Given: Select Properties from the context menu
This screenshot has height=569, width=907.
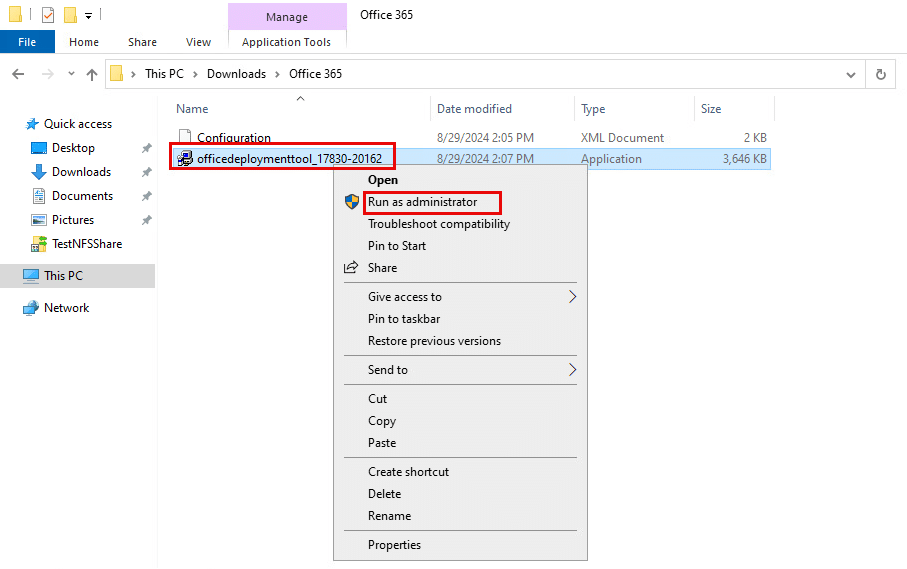Looking at the screenshot, I should (x=394, y=545).
